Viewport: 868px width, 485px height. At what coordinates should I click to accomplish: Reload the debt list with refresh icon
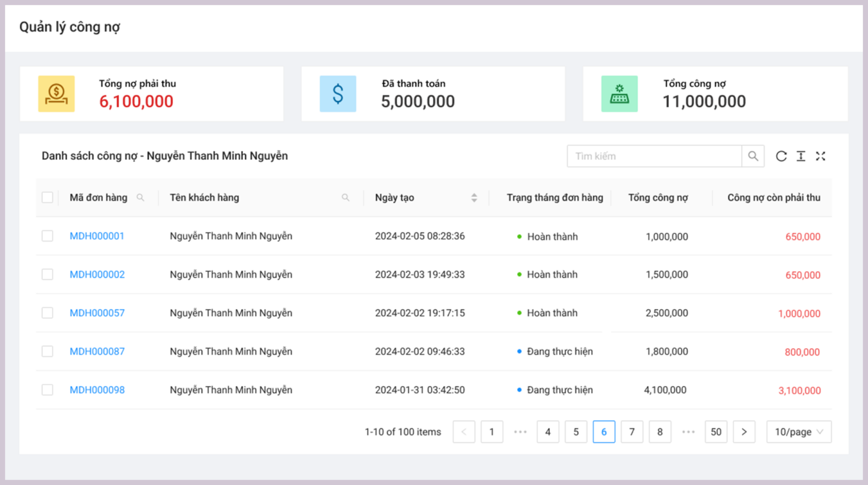781,156
